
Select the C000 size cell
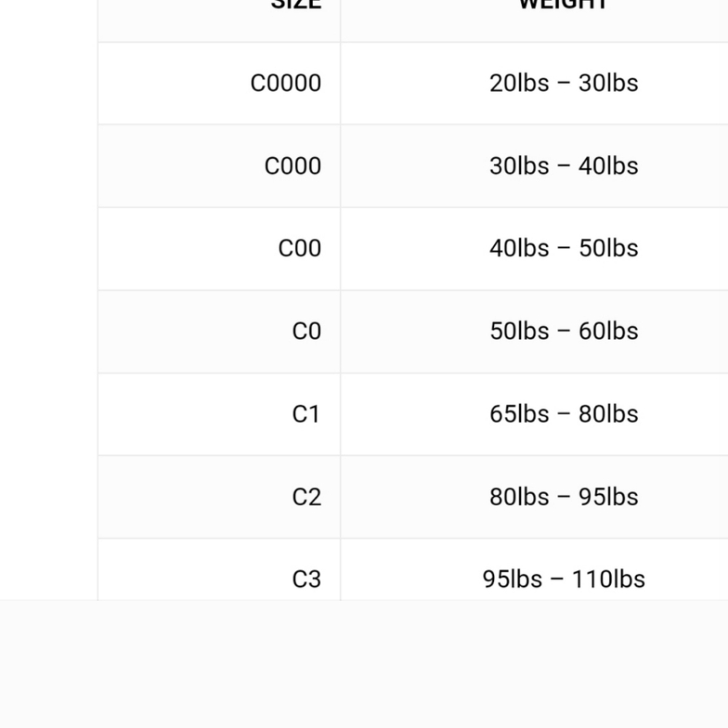pyautogui.click(x=293, y=166)
